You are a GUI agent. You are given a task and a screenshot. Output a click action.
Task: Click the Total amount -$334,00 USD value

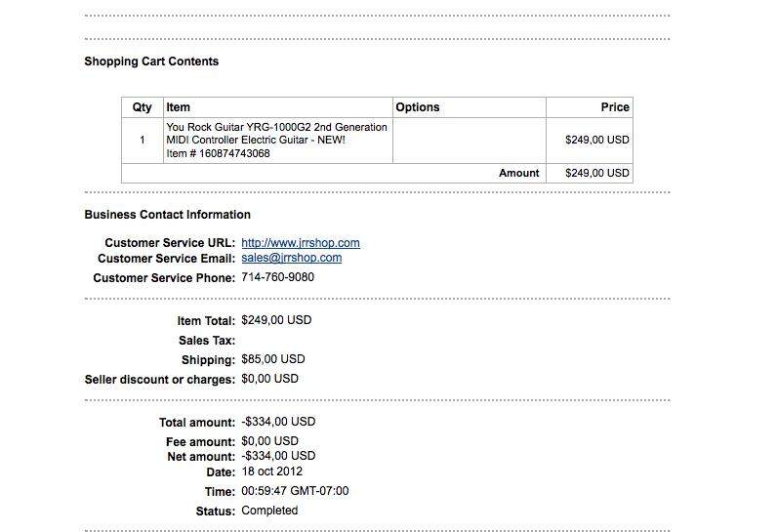(x=278, y=422)
